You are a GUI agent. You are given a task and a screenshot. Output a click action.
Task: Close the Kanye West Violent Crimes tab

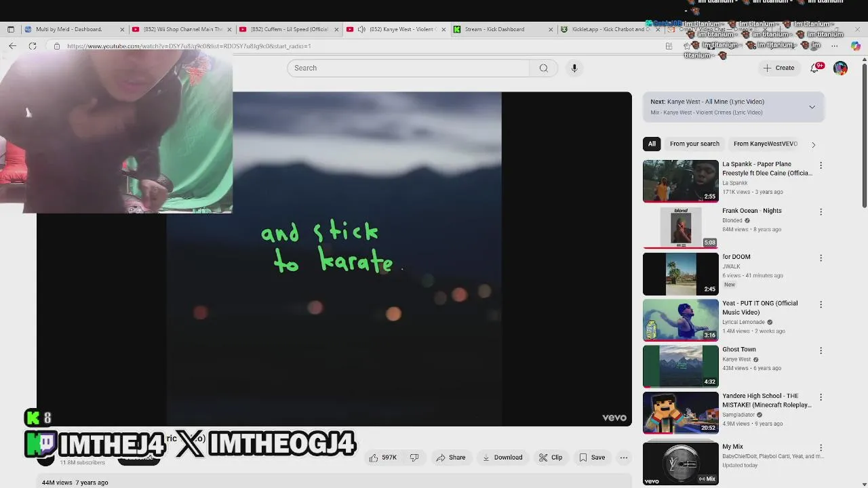(443, 29)
